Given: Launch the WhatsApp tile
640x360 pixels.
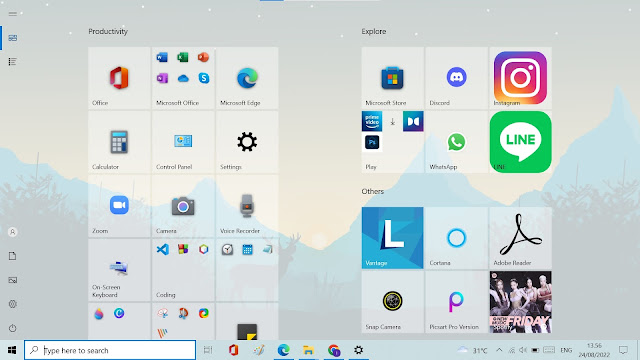Looking at the screenshot, I should (x=456, y=142).
